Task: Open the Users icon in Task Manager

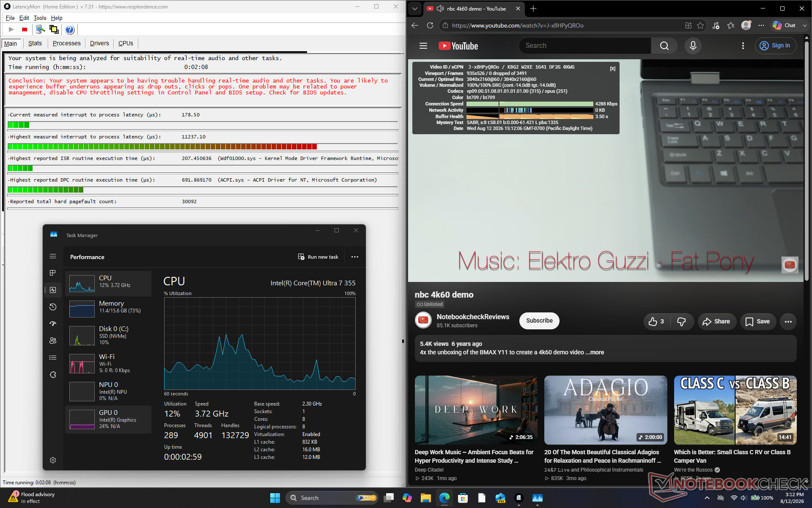Action: tap(53, 341)
